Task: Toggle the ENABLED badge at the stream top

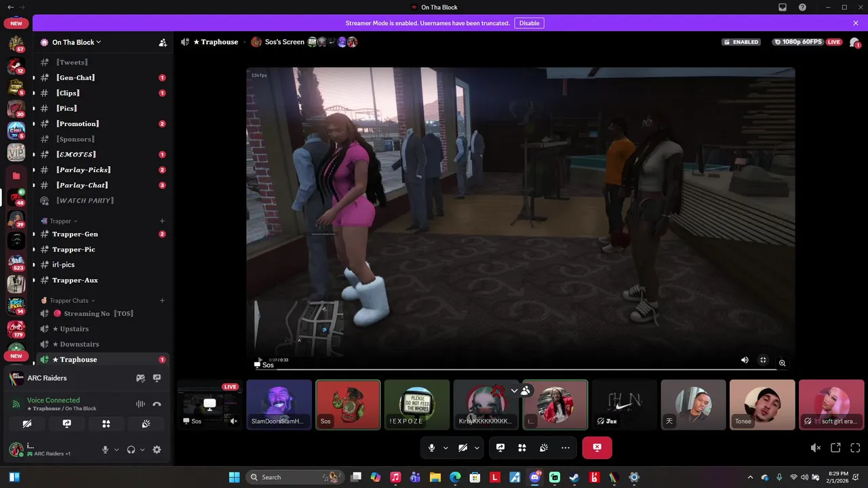Action: tap(741, 42)
